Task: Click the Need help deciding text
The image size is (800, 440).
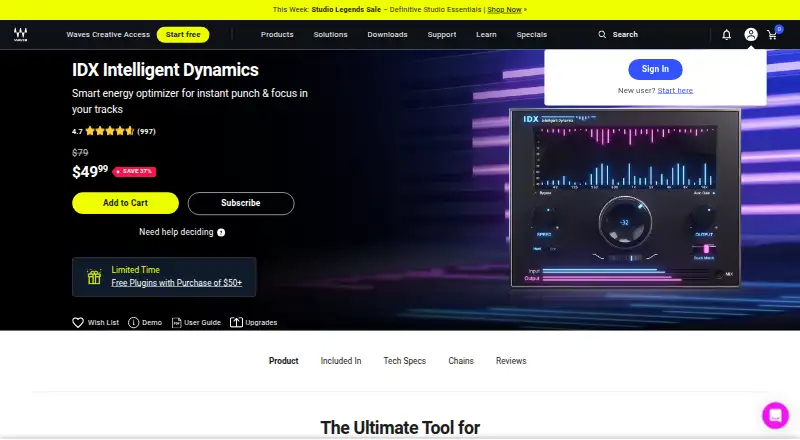Action: [176, 232]
